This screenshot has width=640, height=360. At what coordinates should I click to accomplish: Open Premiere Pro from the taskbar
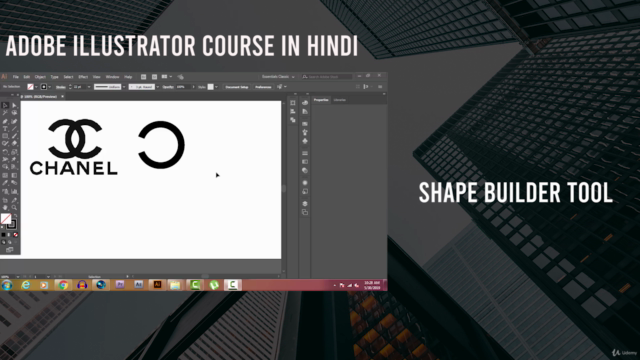(x=120, y=285)
